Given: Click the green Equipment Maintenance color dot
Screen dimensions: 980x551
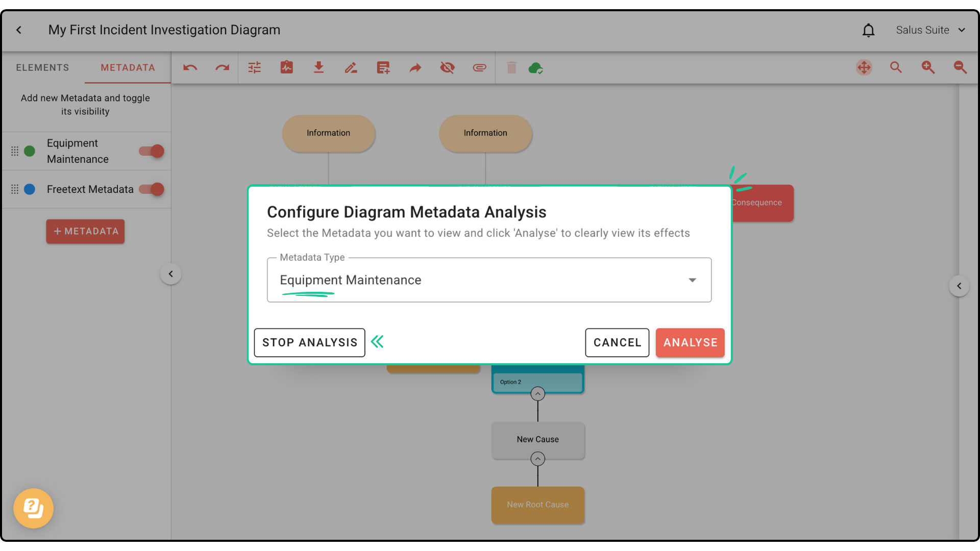Looking at the screenshot, I should [x=30, y=151].
